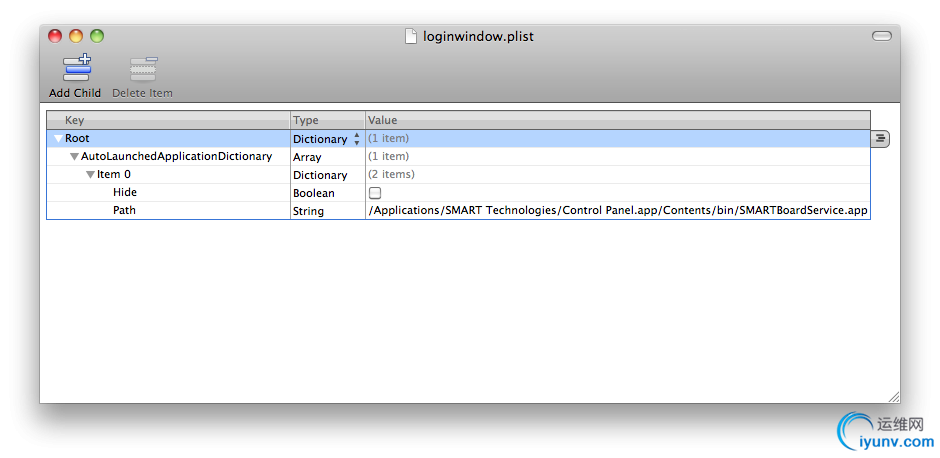Collapse the Root disclosure triangle
The height and width of the screenshot is (458, 940).
pos(58,138)
